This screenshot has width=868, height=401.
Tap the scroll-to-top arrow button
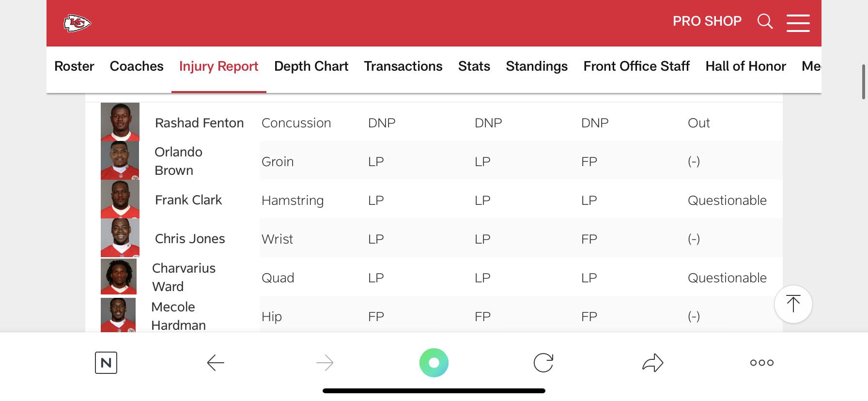click(793, 304)
